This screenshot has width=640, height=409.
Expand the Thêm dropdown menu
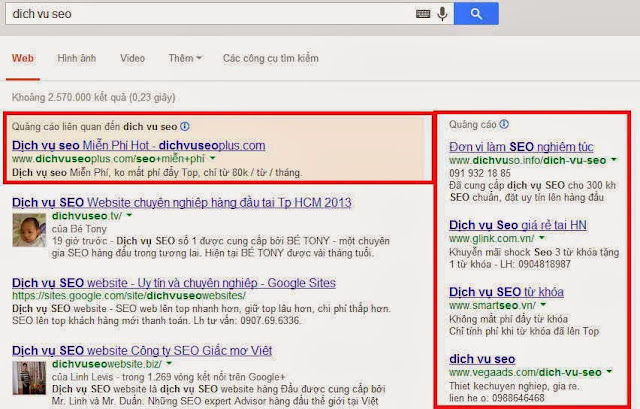(x=185, y=58)
